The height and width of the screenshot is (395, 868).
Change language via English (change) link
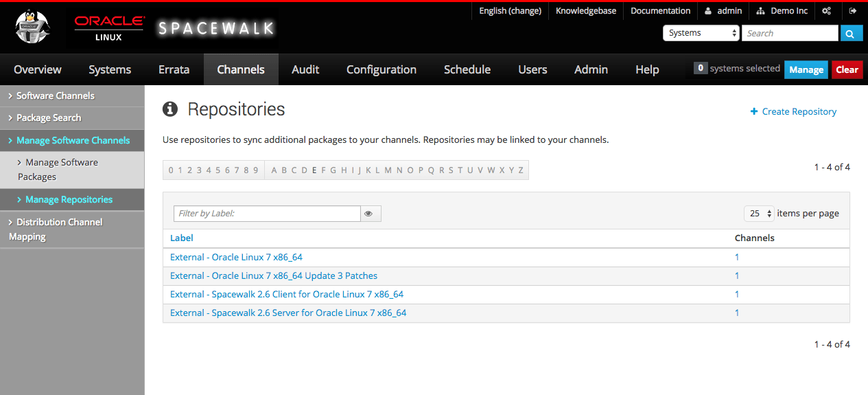[510, 11]
